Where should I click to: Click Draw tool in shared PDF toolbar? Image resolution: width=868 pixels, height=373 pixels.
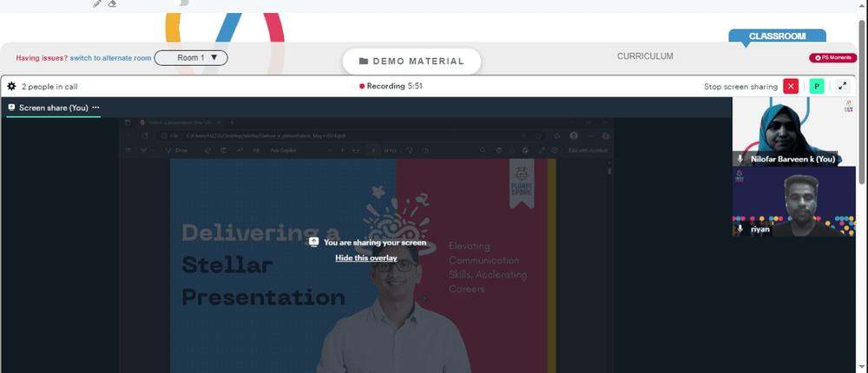coord(177,151)
